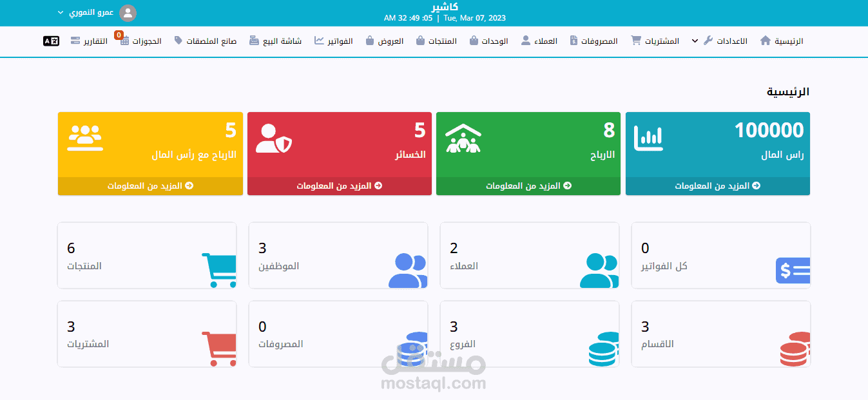
Task: Click the wrench icon beside الاعدادات
Action: [708, 41]
